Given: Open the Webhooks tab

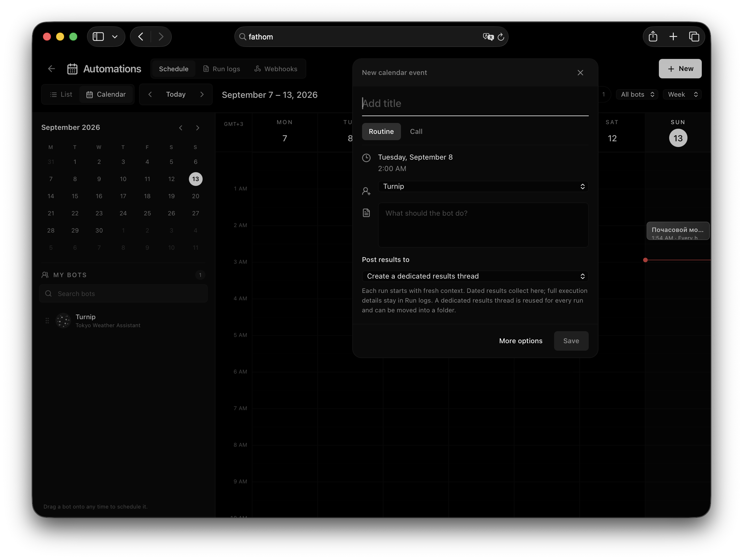Looking at the screenshot, I should click(276, 69).
